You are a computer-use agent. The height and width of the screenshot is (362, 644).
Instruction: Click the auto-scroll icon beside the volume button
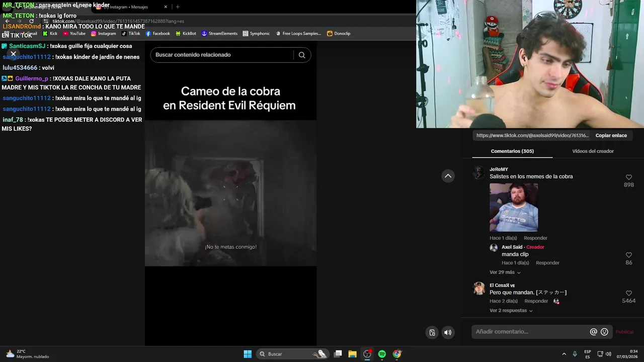pyautogui.click(x=432, y=332)
